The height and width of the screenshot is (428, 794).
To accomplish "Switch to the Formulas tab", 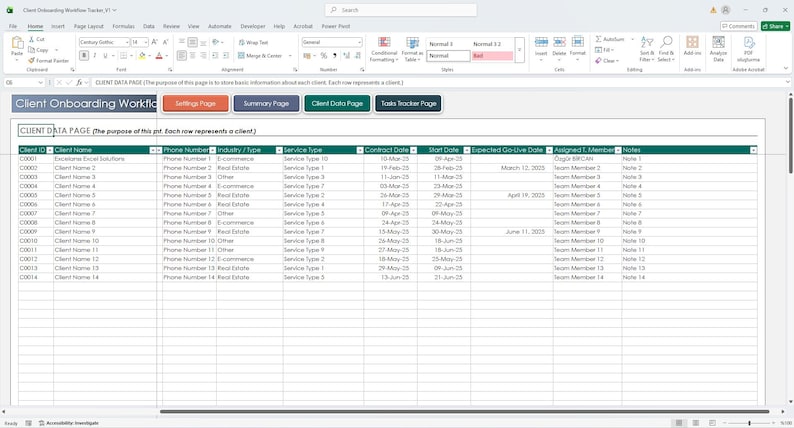I will [x=123, y=26].
